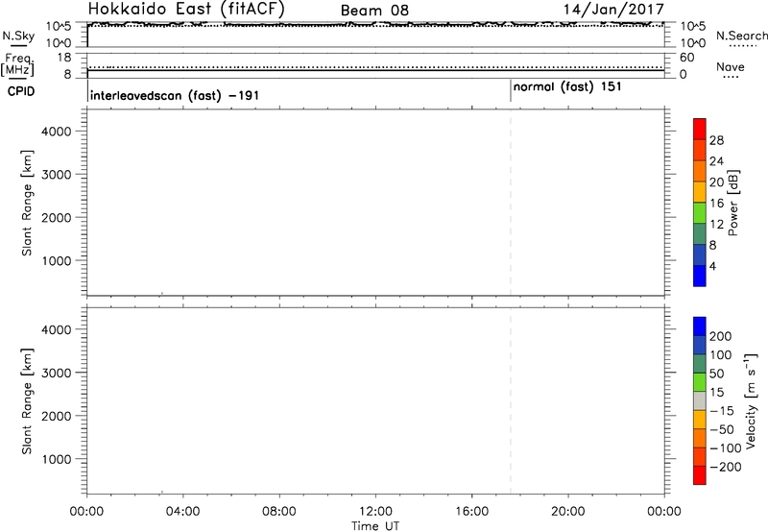Screen dimensions: 768x532
Task: Click the green swatch beside Power 16
Action: click(700, 212)
